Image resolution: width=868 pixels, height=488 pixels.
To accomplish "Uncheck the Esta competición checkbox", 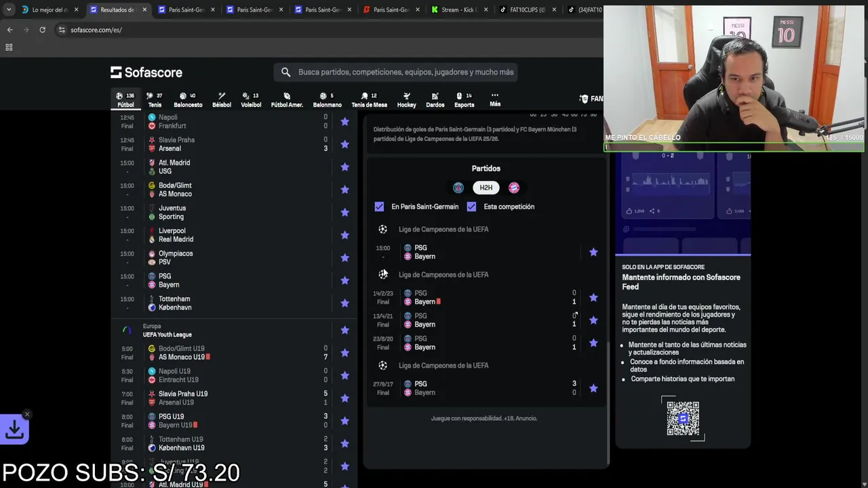I will pyautogui.click(x=471, y=207).
